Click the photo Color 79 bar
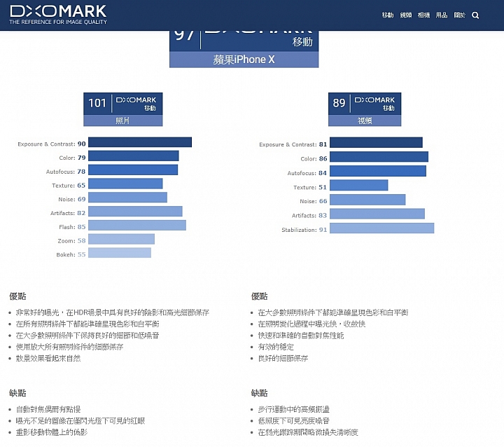Screen dimensions: 504x447 (134, 156)
